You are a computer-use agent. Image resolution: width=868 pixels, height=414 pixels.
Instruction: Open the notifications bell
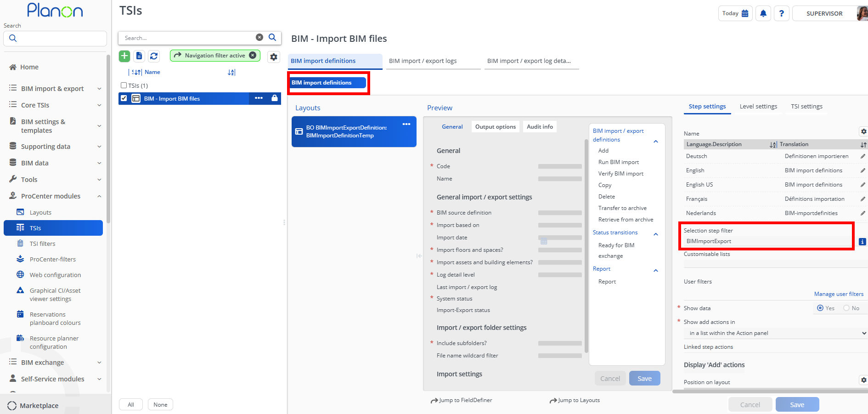point(763,13)
